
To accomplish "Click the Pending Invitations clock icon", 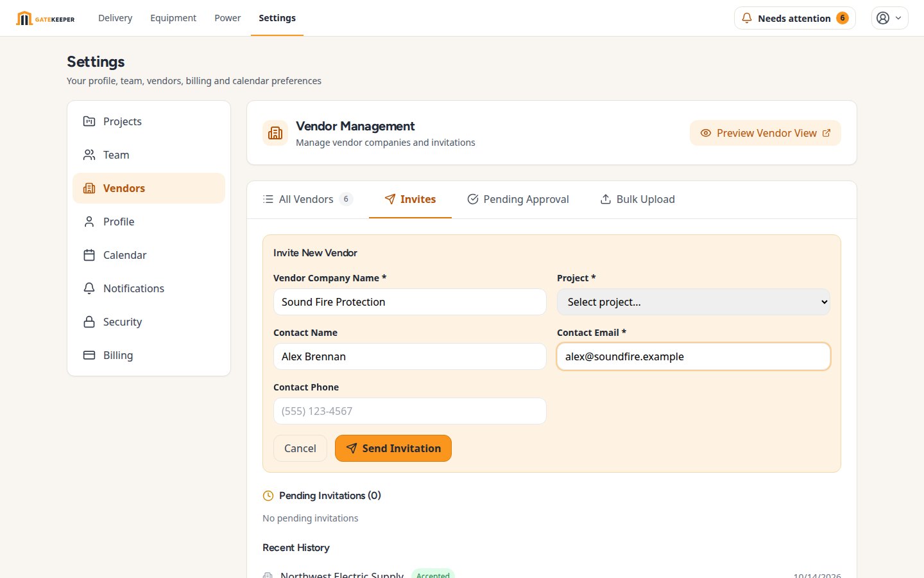I will click(268, 496).
